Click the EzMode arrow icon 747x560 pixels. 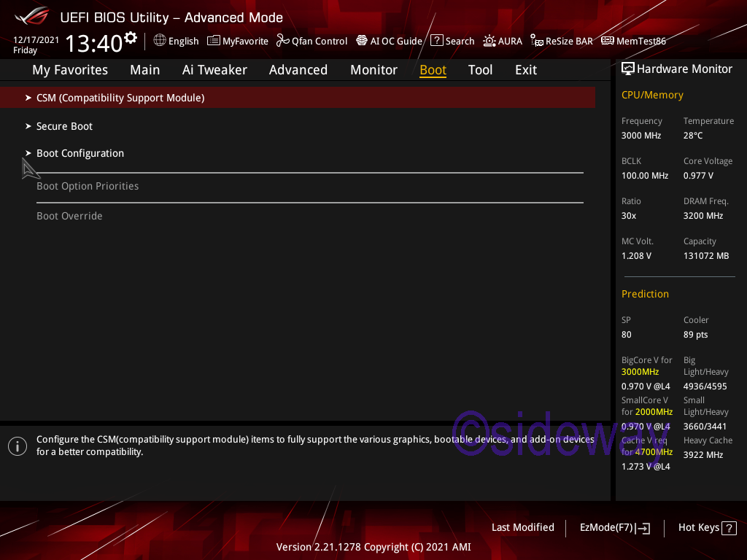(643, 528)
